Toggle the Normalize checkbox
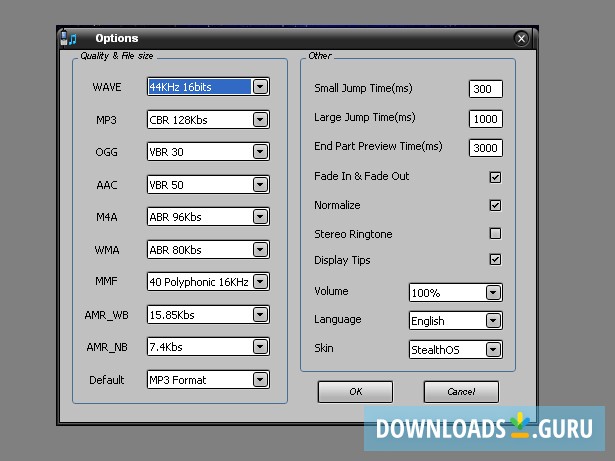615x461 pixels. pyautogui.click(x=495, y=206)
